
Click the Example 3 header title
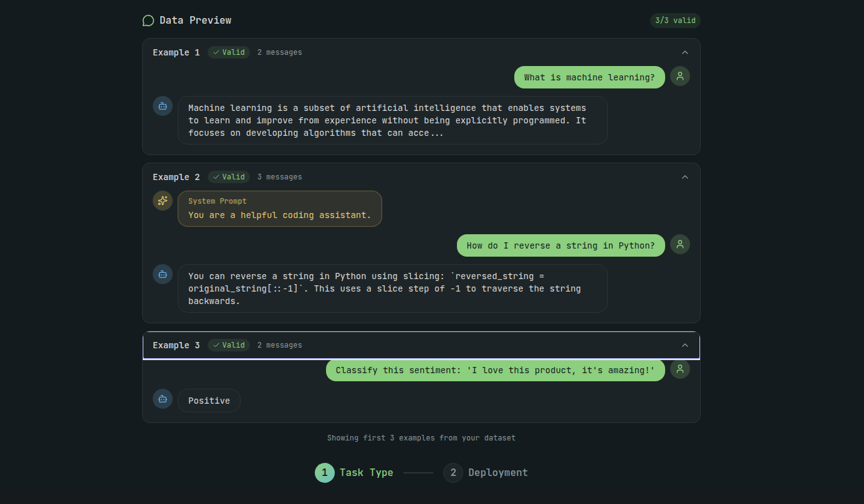click(x=176, y=345)
